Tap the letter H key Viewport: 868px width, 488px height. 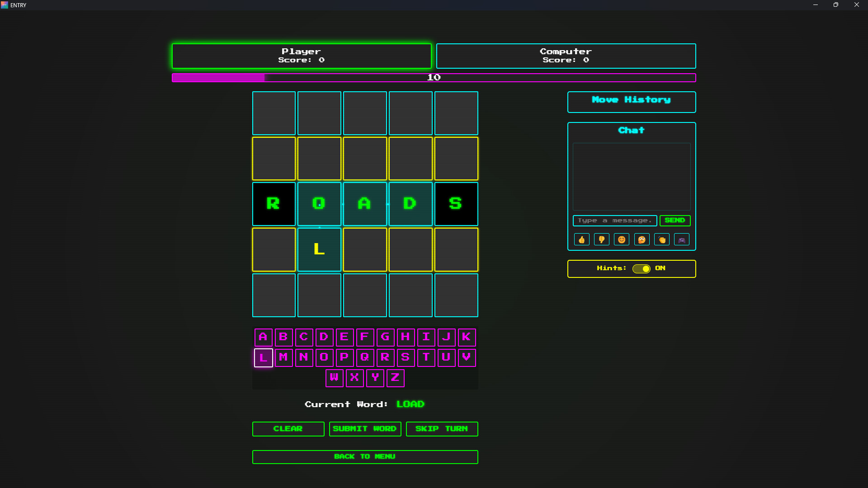point(406,337)
